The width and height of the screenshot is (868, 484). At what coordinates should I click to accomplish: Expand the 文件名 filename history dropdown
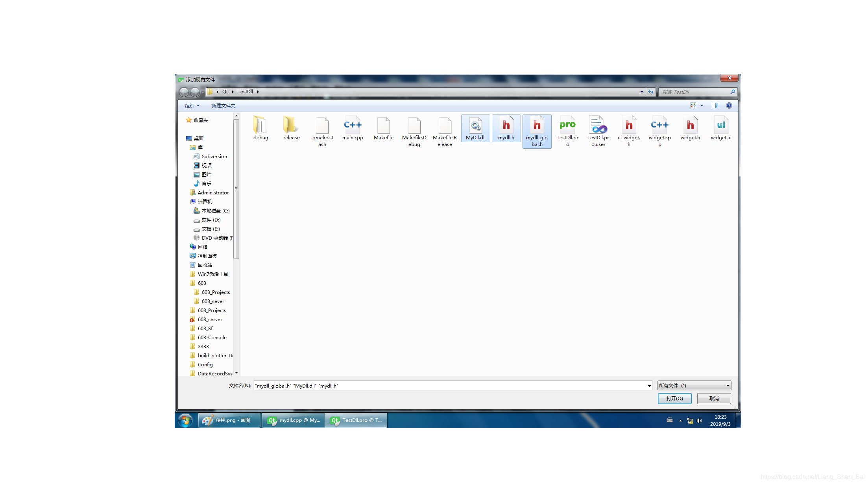(x=649, y=386)
